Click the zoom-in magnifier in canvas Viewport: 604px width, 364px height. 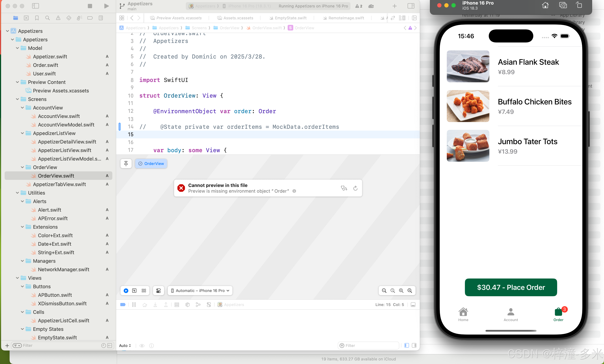[410, 290]
